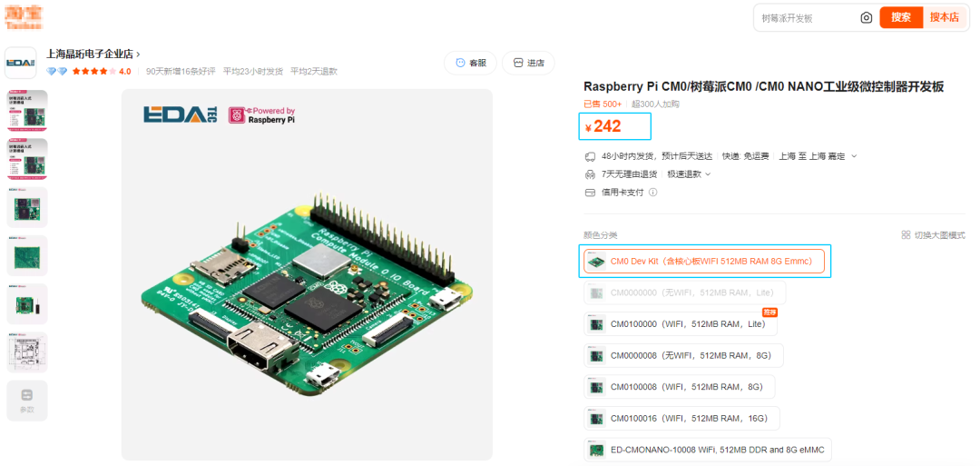Click the info icon beside 信用卡支付
The image size is (980, 466).
click(652, 193)
